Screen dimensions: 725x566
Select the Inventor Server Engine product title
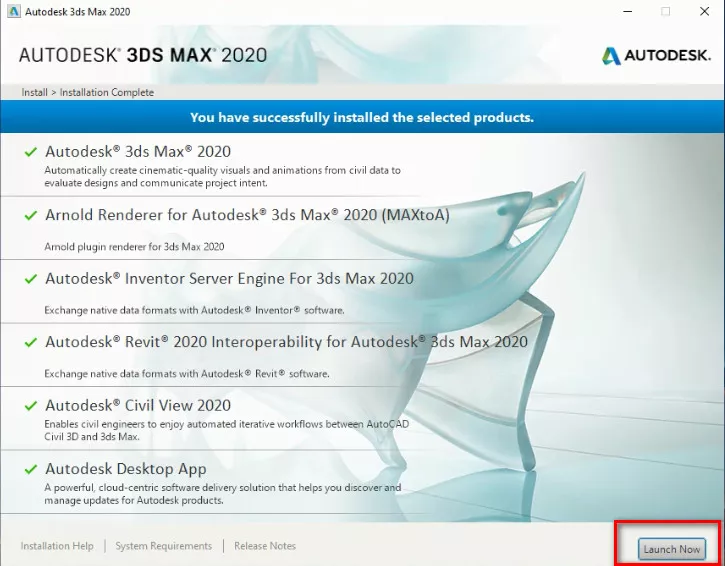(x=229, y=278)
